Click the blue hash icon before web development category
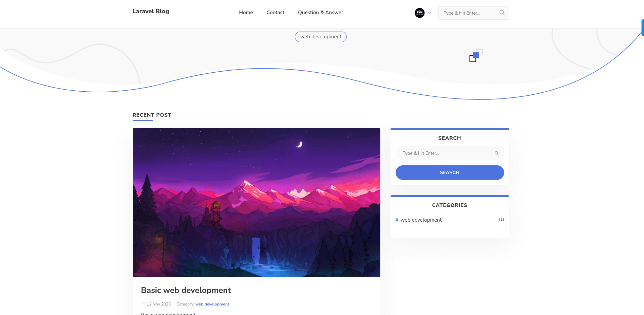The width and height of the screenshot is (644, 315). 396,220
